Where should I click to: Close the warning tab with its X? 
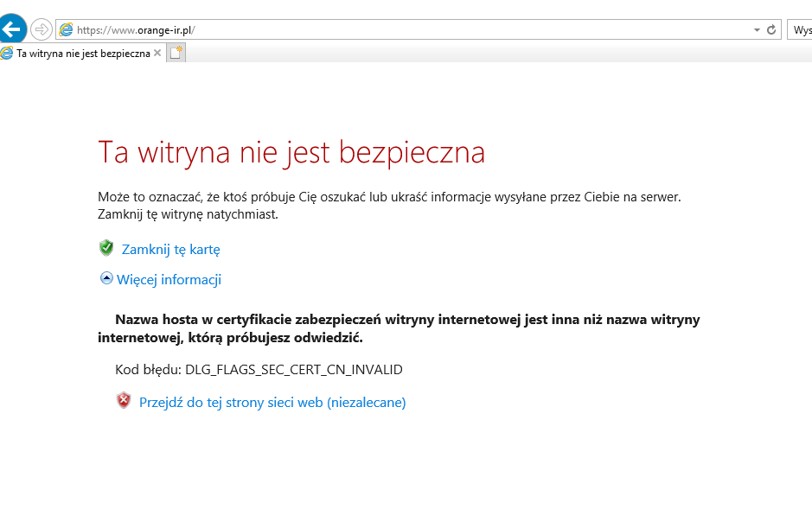157,52
